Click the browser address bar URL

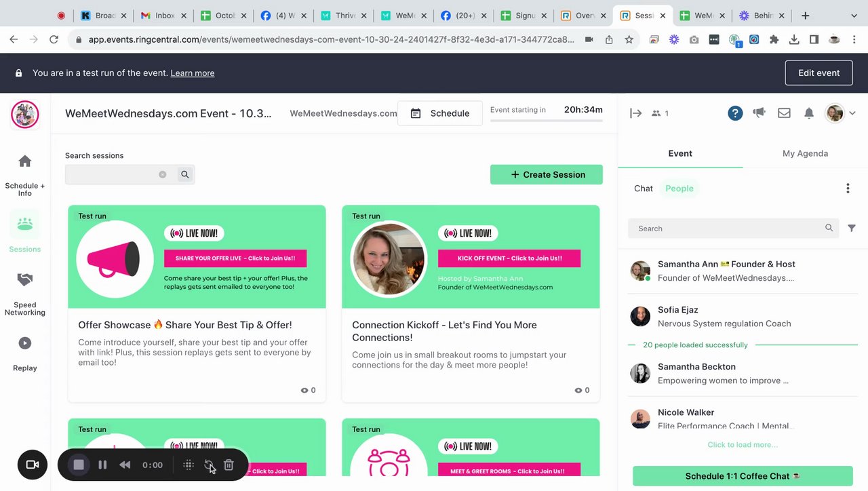[332, 40]
